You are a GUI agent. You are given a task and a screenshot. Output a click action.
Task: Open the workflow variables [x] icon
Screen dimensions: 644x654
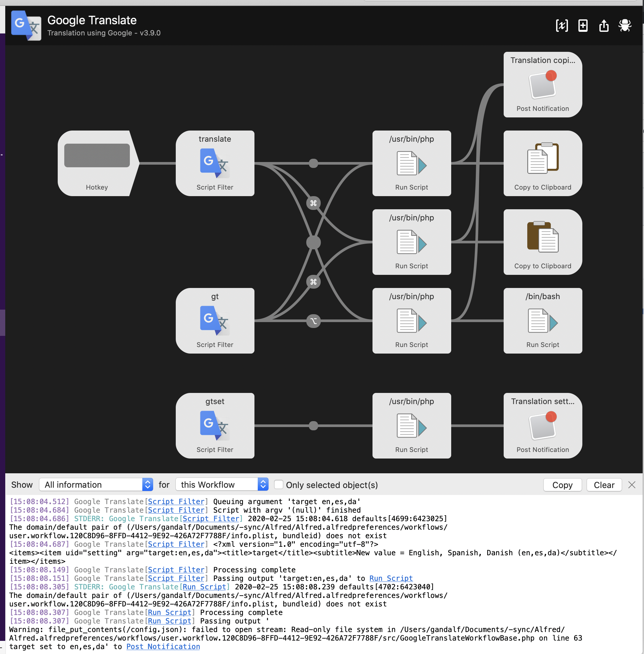[x=561, y=25]
